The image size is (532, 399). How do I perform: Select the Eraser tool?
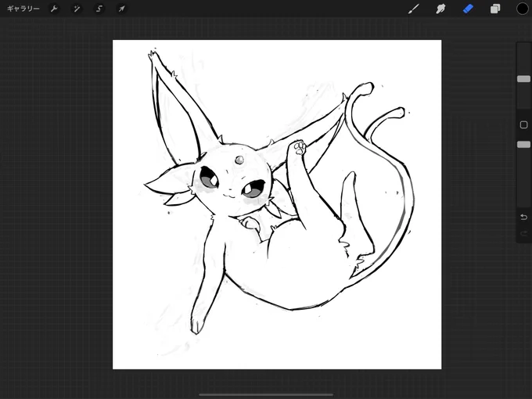pyautogui.click(x=468, y=9)
